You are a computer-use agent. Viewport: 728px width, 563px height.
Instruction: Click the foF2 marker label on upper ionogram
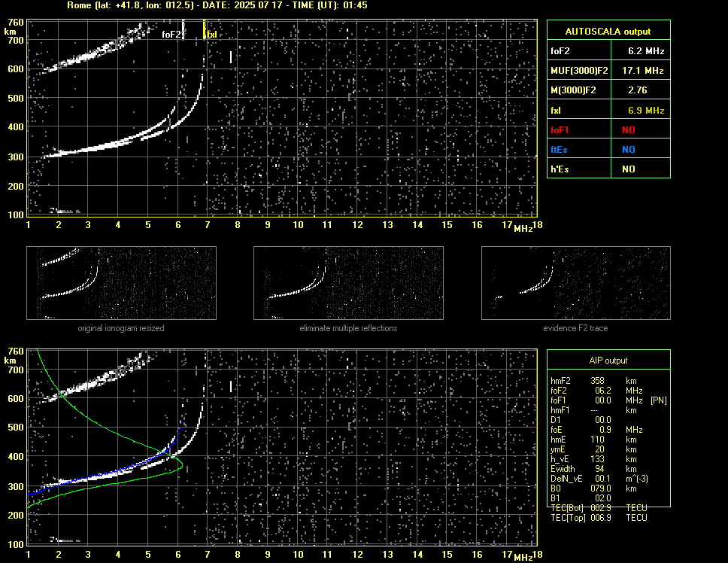pos(171,35)
